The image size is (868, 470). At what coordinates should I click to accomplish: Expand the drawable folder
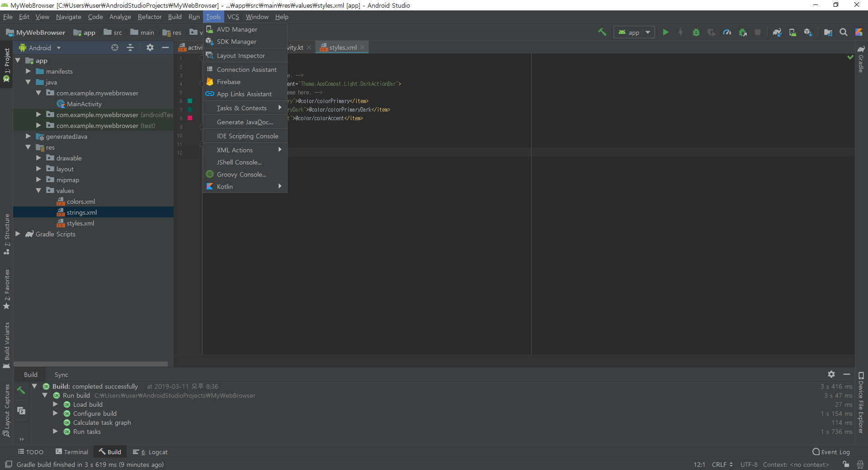pos(38,158)
